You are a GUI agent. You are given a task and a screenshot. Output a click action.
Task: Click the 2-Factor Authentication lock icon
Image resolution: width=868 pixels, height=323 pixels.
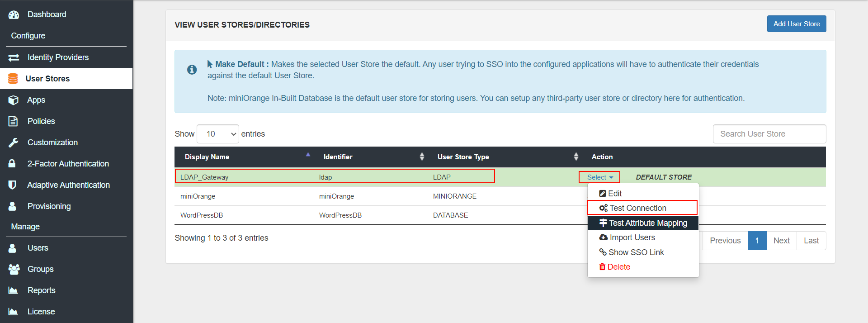click(x=12, y=163)
